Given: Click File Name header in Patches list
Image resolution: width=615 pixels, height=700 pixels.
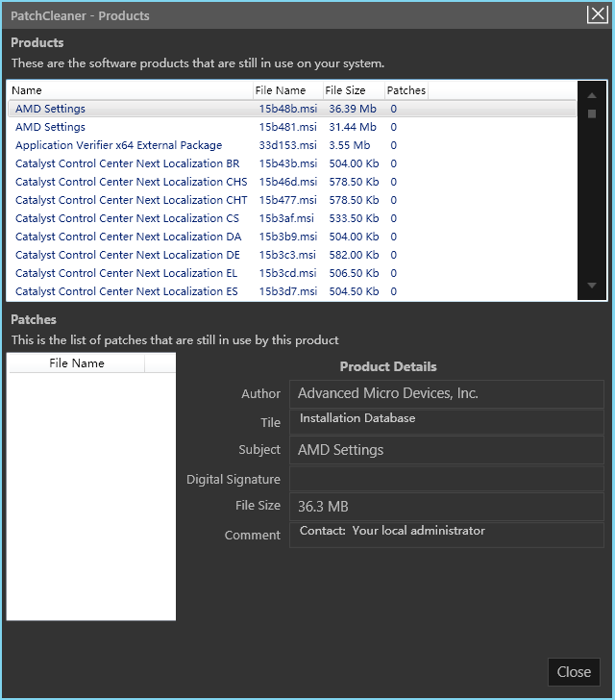Looking at the screenshot, I should point(77,363).
